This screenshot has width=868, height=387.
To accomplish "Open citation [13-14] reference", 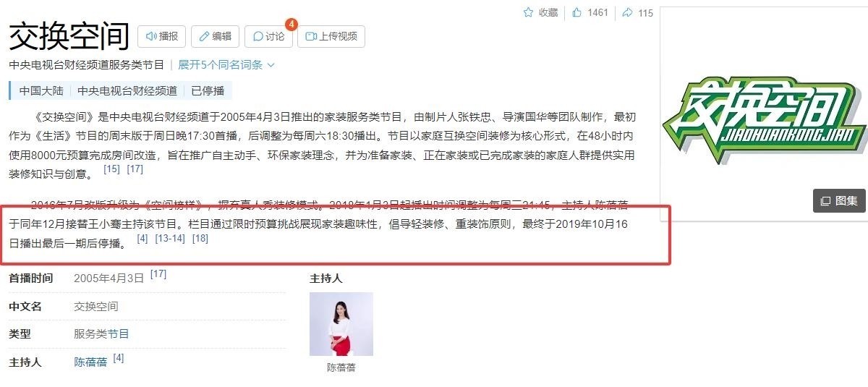I will (170, 238).
